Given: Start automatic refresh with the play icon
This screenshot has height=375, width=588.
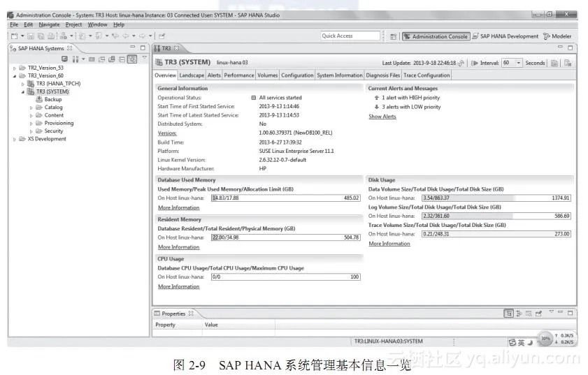Looking at the screenshot, I should point(474,63).
